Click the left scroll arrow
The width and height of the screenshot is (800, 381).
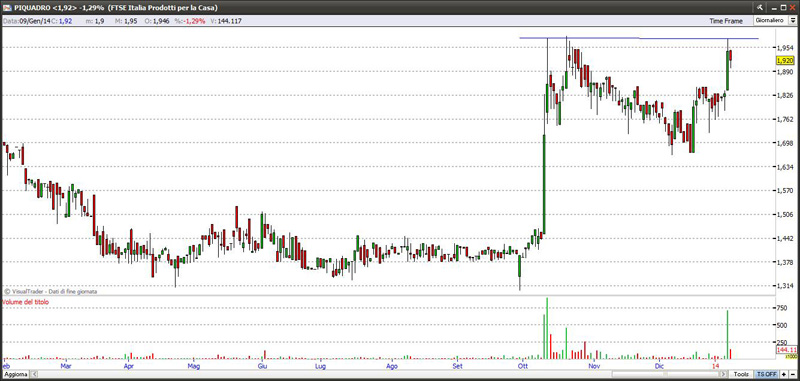[35, 374]
